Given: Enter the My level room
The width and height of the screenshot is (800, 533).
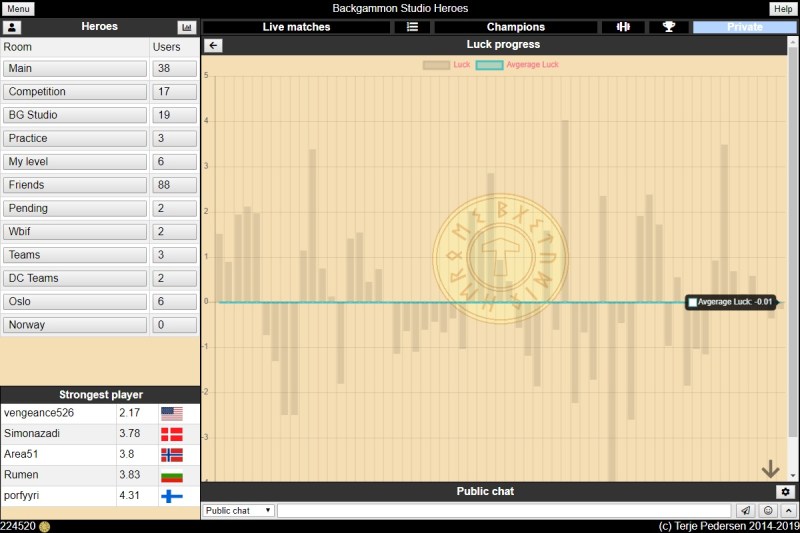Looking at the screenshot, I should point(74,162).
